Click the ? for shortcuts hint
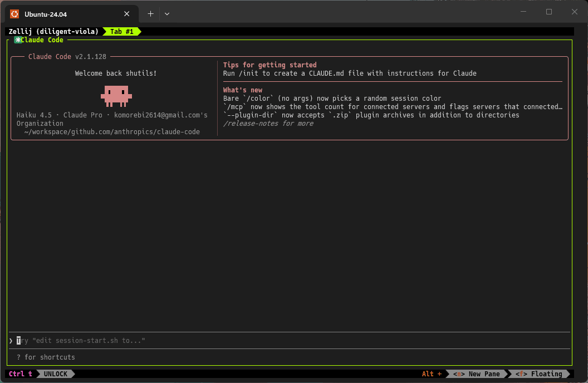The image size is (588, 383). [46, 357]
